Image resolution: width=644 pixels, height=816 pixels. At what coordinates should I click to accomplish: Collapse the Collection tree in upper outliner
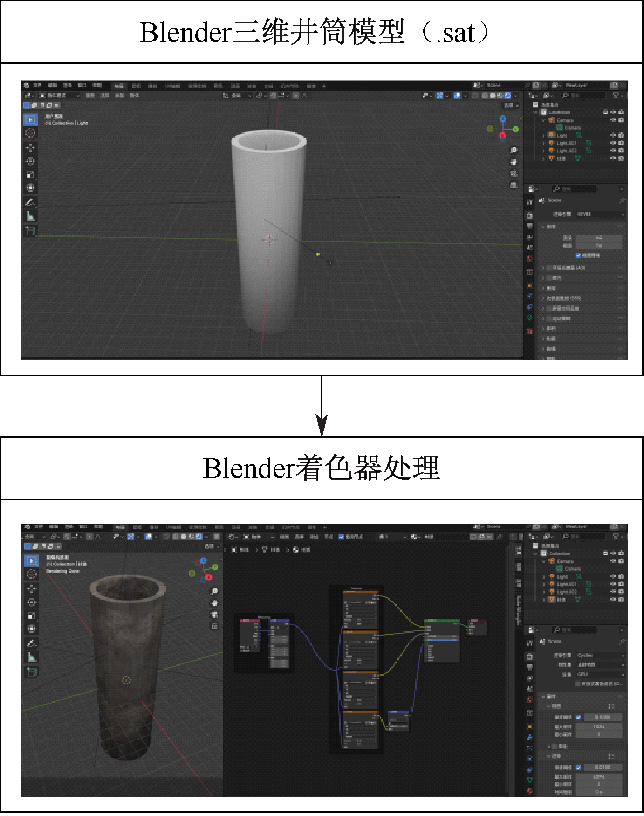click(535, 112)
